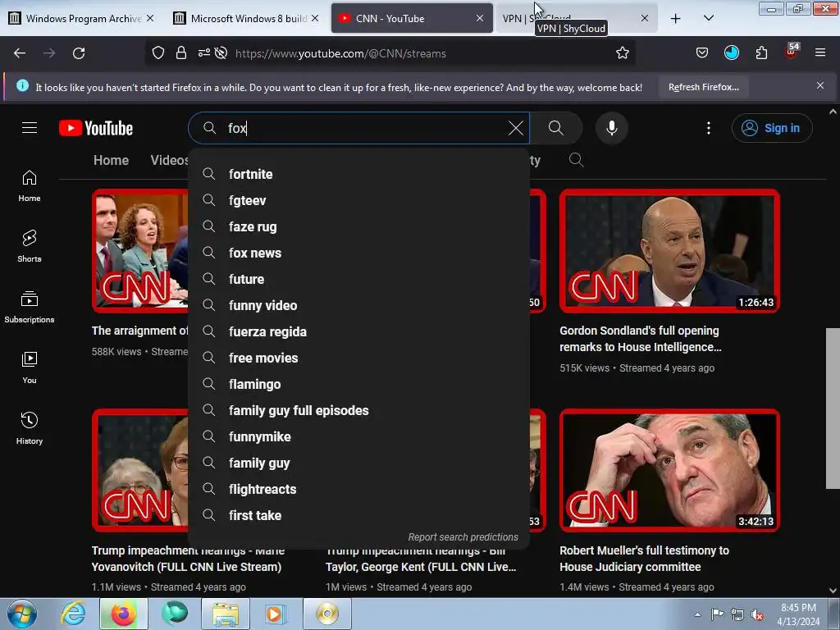
Task: Open the channel Home tab
Action: click(111, 160)
